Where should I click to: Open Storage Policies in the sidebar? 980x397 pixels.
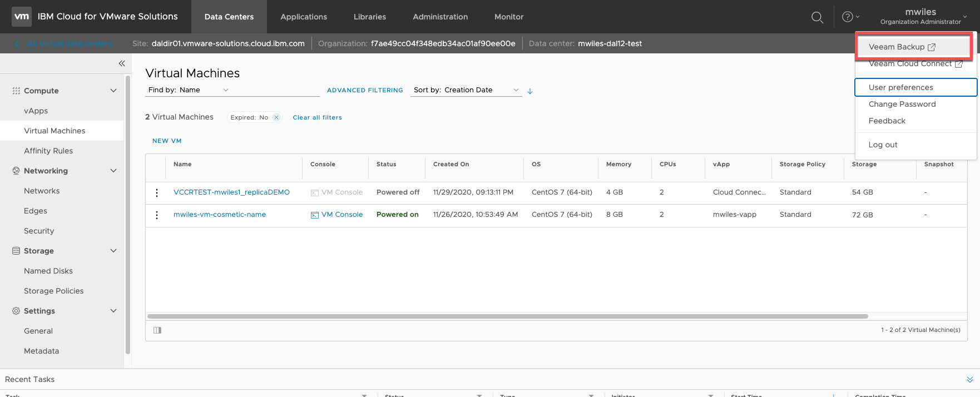53,291
